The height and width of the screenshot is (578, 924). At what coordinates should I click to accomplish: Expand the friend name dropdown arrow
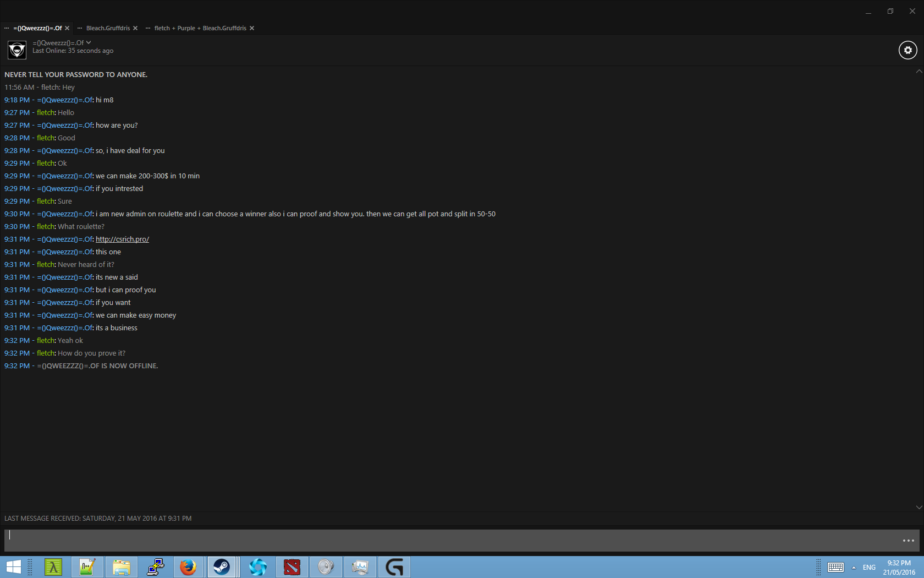click(x=89, y=42)
